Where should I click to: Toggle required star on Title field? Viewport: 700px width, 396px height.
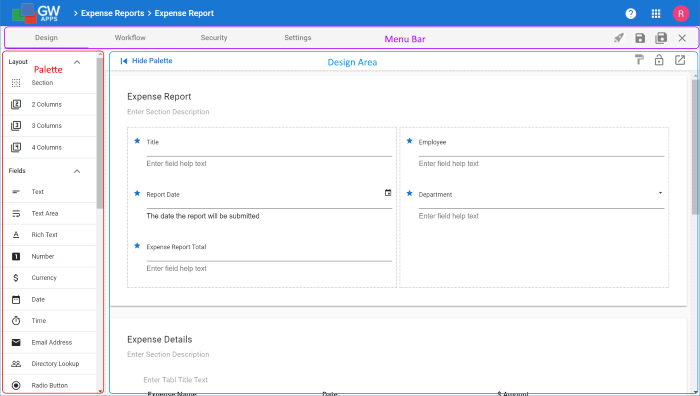coord(137,141)
